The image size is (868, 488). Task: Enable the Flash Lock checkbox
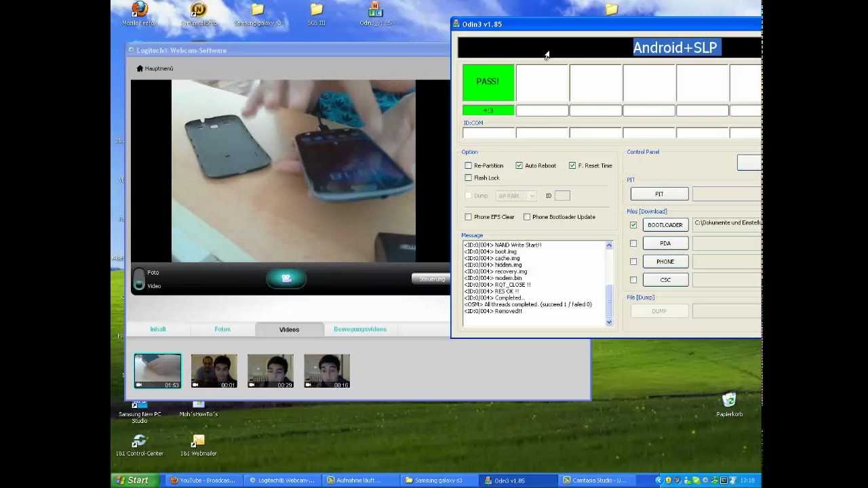coord(468,178)
